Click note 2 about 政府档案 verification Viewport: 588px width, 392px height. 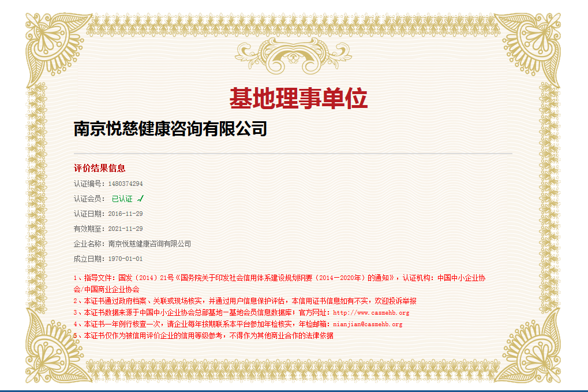(245, 301)
